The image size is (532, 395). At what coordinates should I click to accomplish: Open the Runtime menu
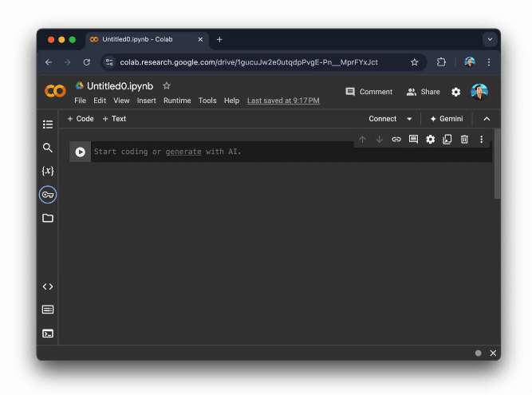(177, 101)
